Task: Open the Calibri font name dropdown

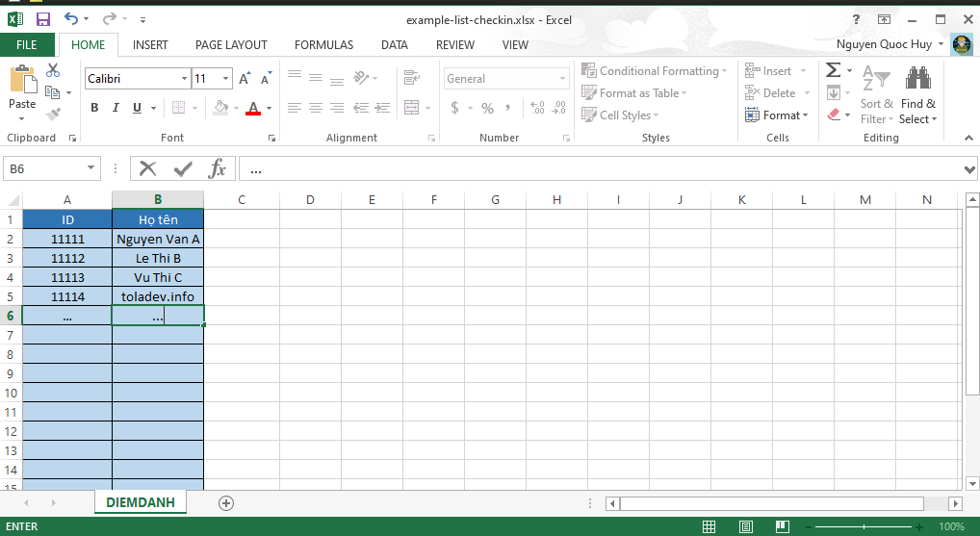Action: point(185,79)
